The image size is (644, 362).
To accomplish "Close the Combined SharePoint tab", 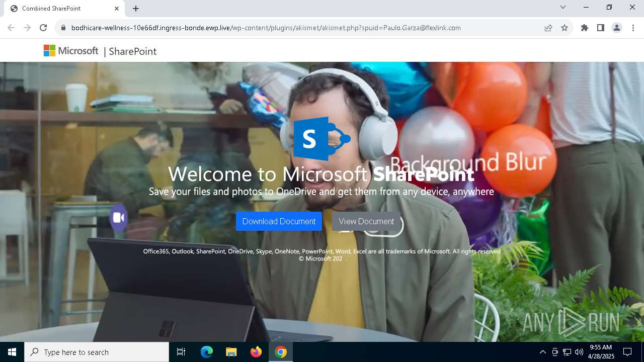I will (117, 9).
